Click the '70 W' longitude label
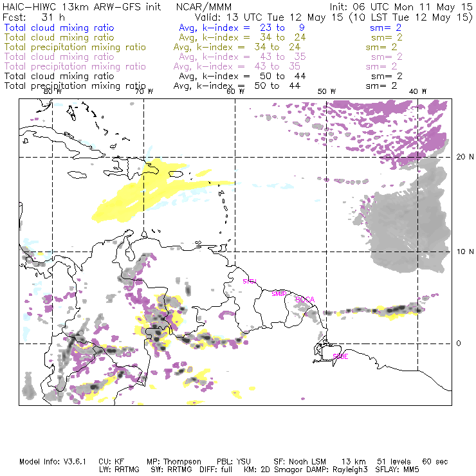 tap(144, 91)
